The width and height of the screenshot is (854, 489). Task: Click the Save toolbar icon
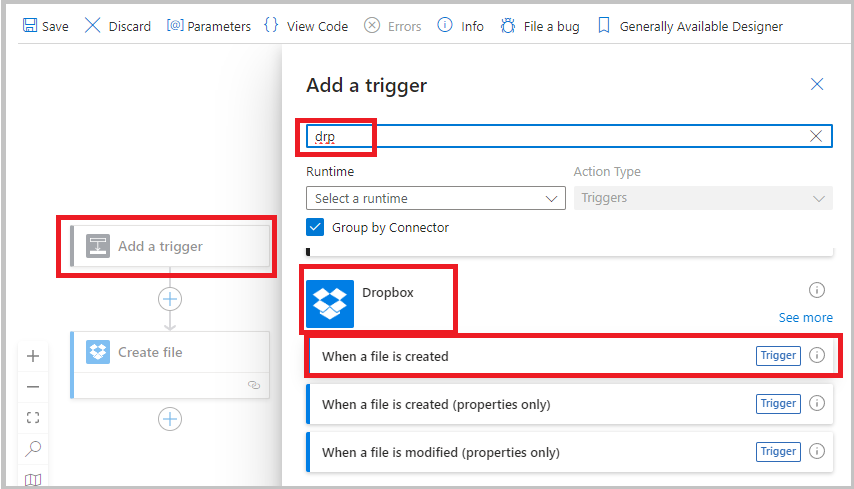pos(31,26)
